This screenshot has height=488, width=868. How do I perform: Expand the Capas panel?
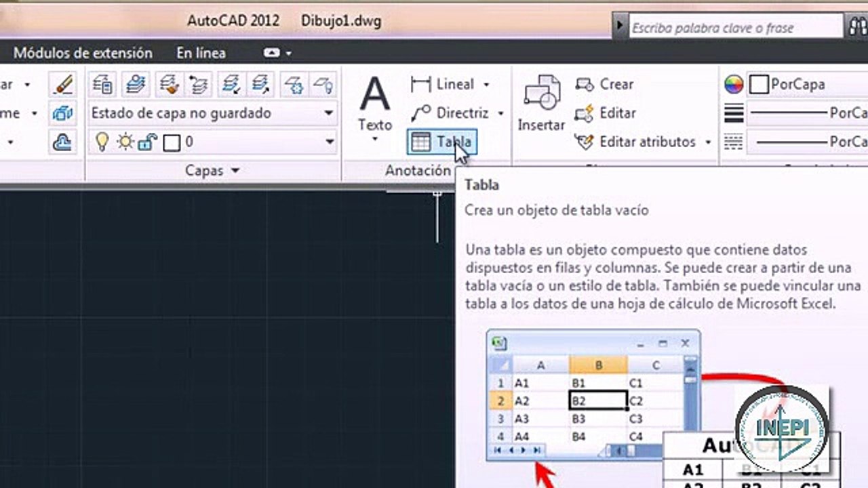click(212, 171)
